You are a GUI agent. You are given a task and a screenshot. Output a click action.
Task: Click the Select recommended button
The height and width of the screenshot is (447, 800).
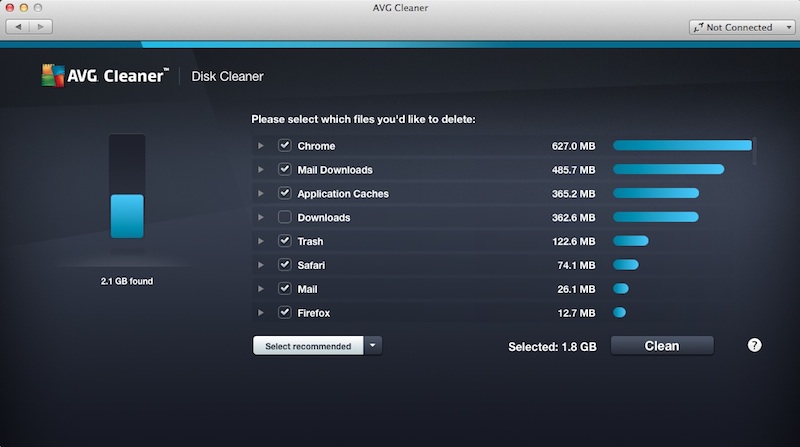[308, 346]
